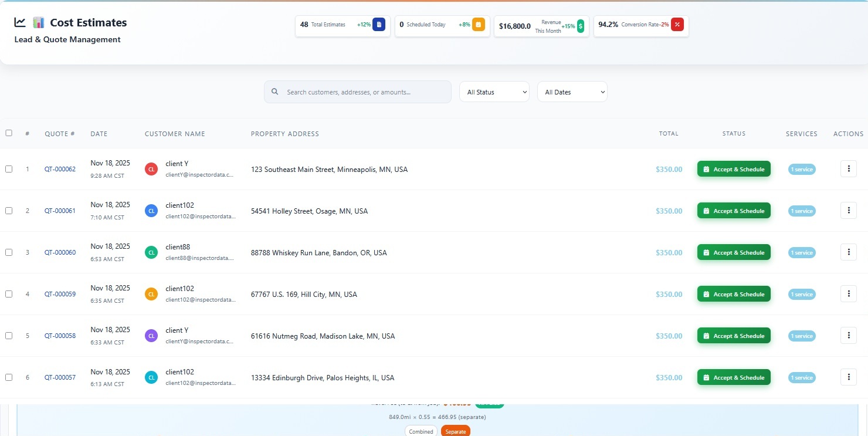
Task: Click the red avatar icon for client Y
Action: pos(151,169)
